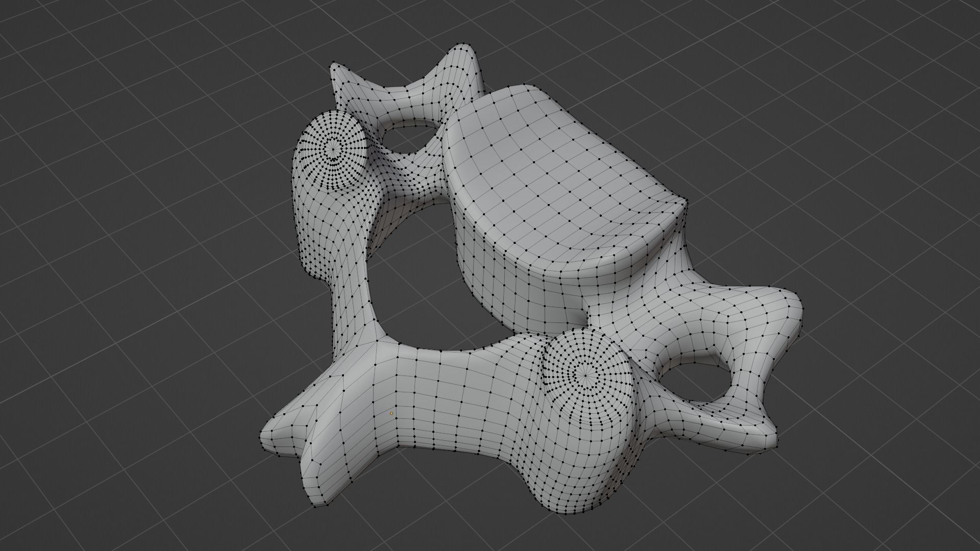Image resolution: width=980 pixels, height=551 pixels.
Task: Click the orange object origin dot on the mesh
Action: tap(391, 413)
